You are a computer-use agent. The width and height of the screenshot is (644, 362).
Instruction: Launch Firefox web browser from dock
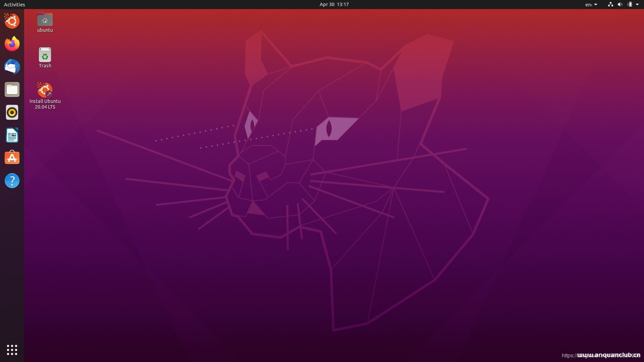point(12,44)
